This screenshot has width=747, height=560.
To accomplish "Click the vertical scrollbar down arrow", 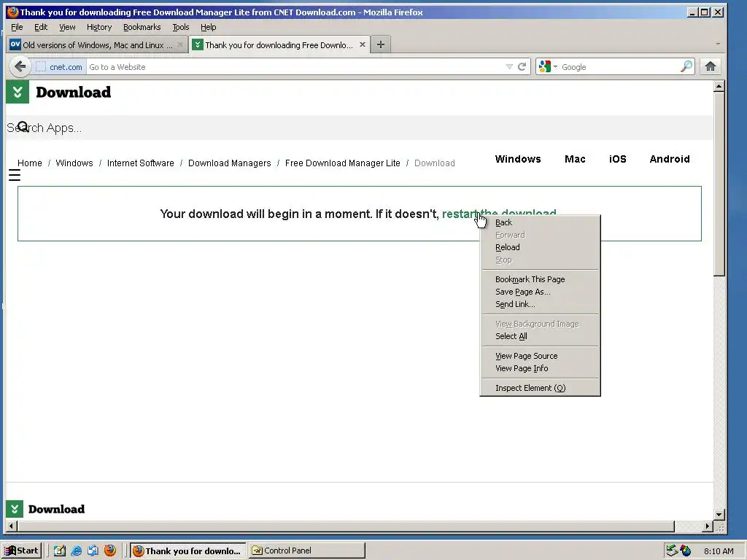I will [719, 514].
